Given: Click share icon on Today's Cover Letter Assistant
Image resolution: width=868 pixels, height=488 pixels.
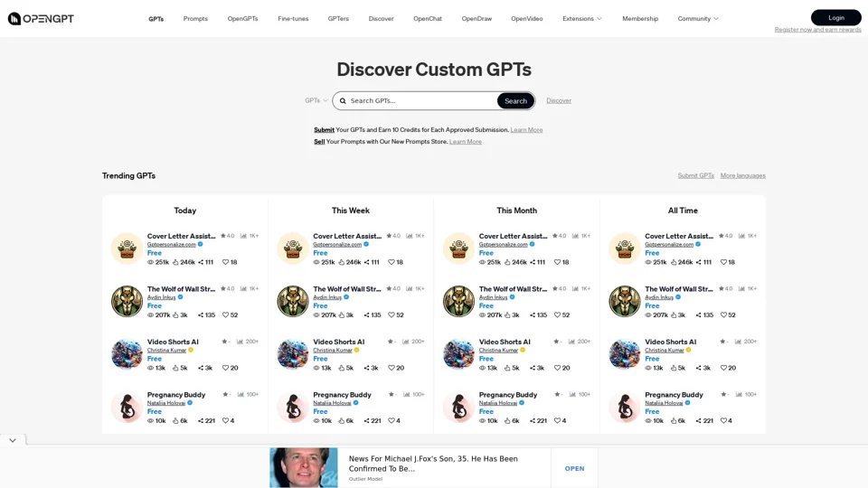Looking at the screenshot, I should coord(201,262).
